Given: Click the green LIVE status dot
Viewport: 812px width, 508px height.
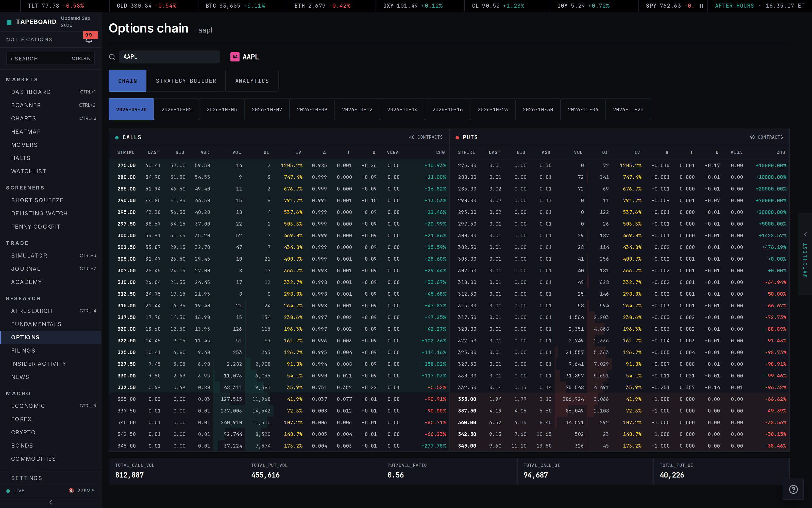Looking at the screenshot, I should coord(8,491).
